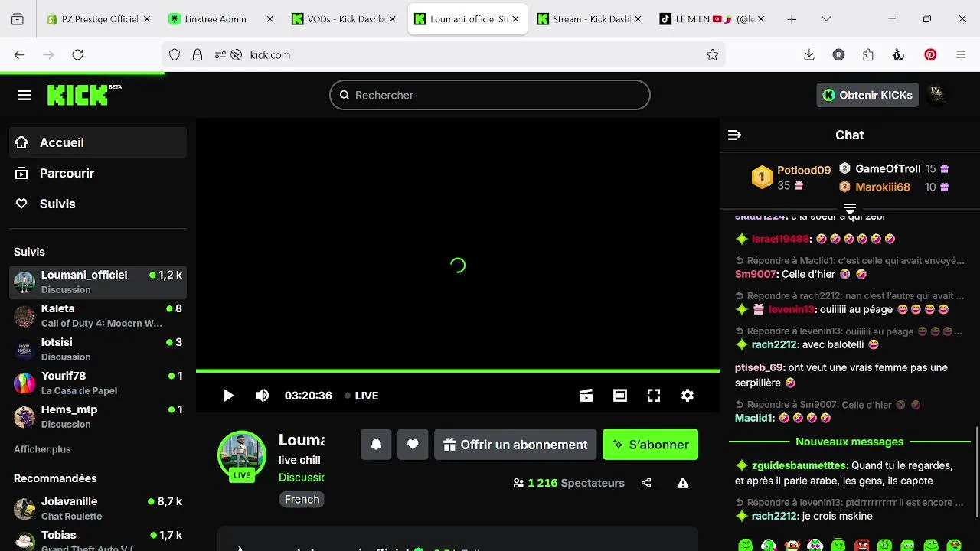Viewport: 980px width, 551px height.
Task: Click username ptiseb_69 in chat
Action: click(x=759, y=367)
